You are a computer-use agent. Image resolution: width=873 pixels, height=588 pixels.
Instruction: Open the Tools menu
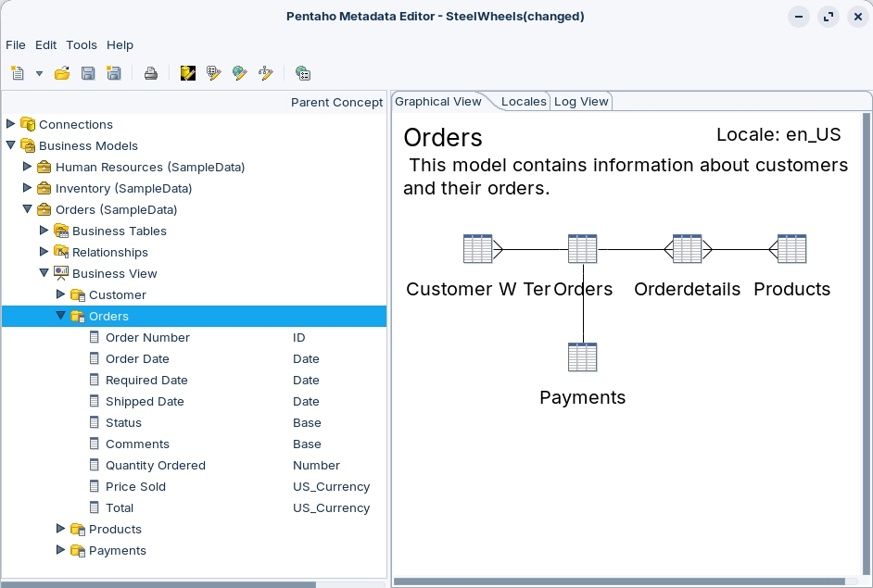pyautogui.click(x=81, y=44)
